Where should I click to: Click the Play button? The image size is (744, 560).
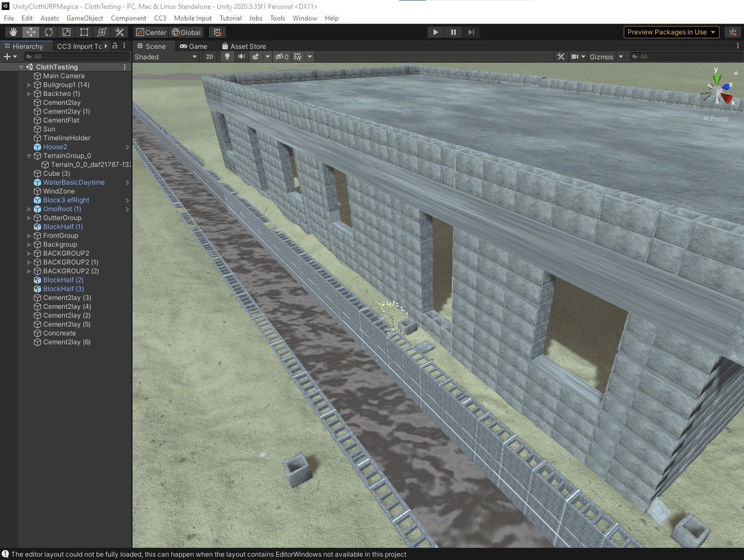(435, 32)
